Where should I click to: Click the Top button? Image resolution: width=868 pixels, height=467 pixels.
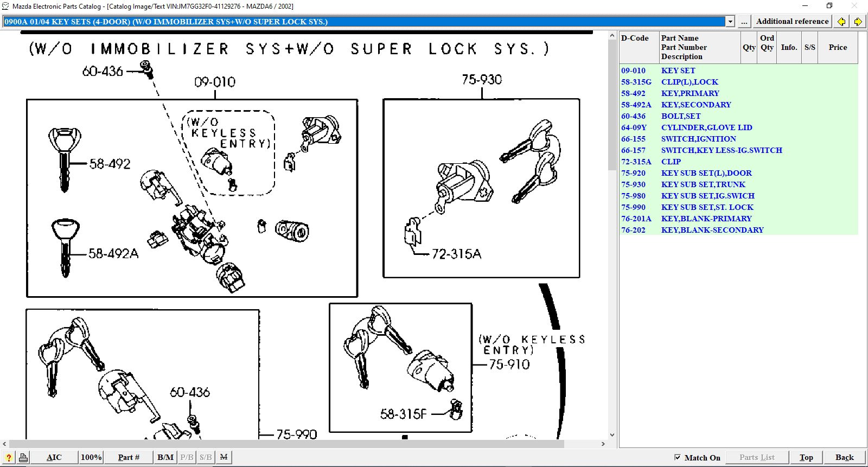(806, 457)
